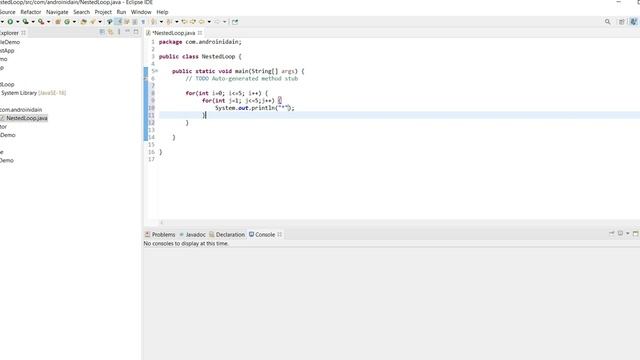Open the Previous Annotation dropdown arrow

coord(177,22)
